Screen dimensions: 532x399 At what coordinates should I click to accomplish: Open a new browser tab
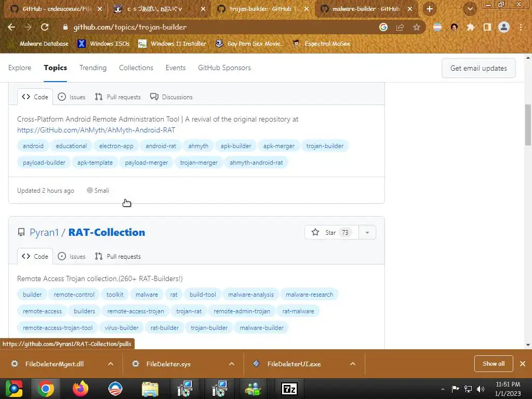(x=430, y=9)
